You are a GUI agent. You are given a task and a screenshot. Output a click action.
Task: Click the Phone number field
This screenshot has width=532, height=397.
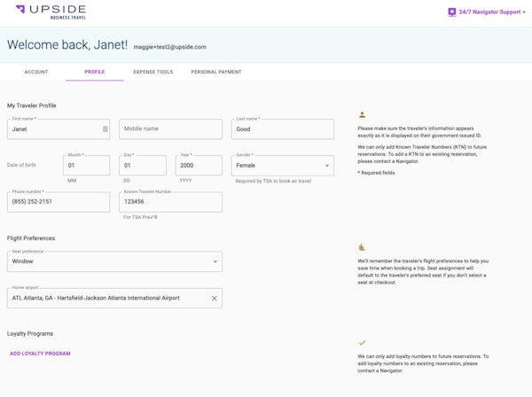tap(58, 202)
